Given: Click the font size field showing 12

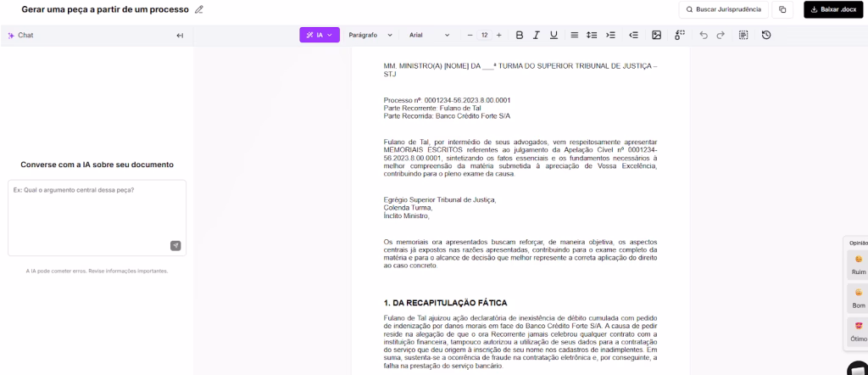Looking at the screenshot, I should (x=484, y=35).
